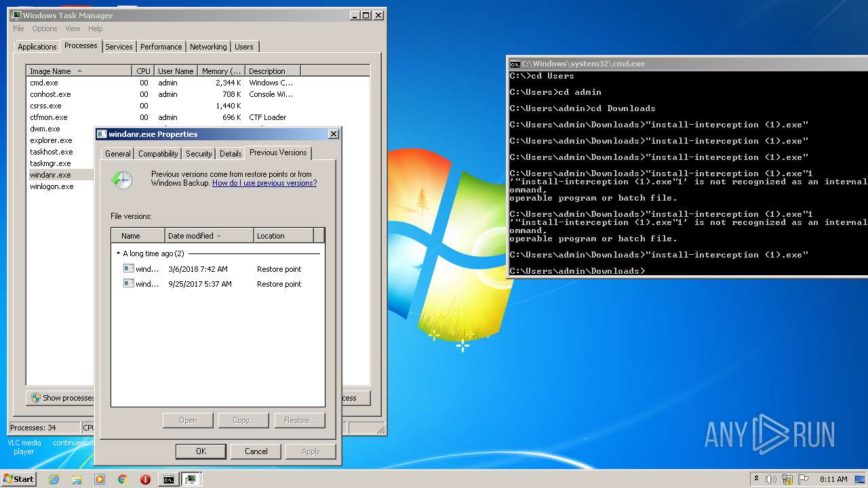Click the Restore... button
This screenshot has width=868, height=488.
[299, 420]
